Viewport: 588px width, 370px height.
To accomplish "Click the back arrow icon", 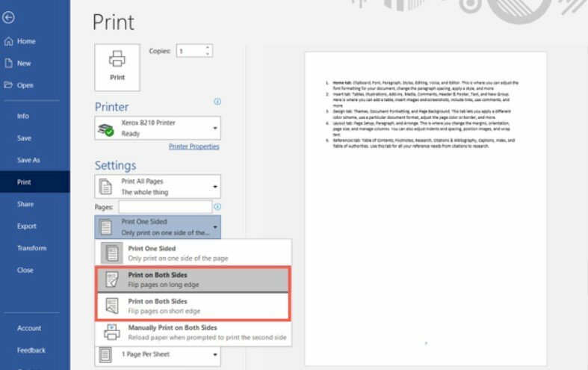I will pyautogui.click(x=9, y=18).
